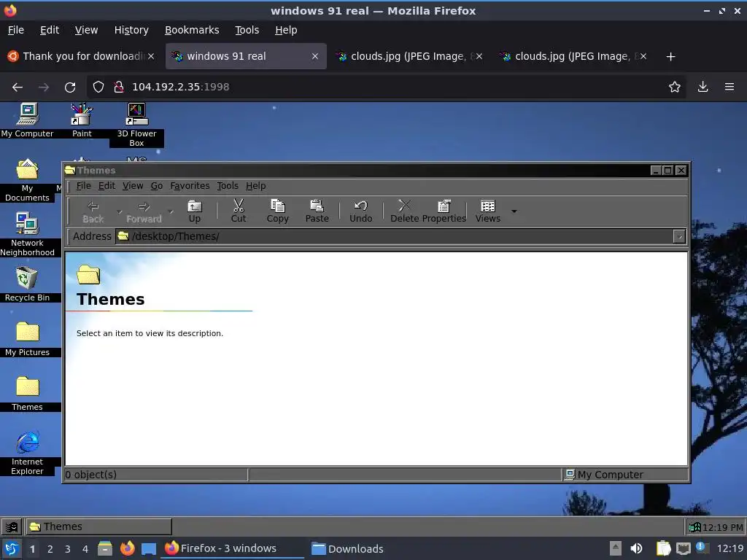Open Downloads taskbar entry
Image resolution: width=747 pixels, height=560 pixels.
pos(347,548)
